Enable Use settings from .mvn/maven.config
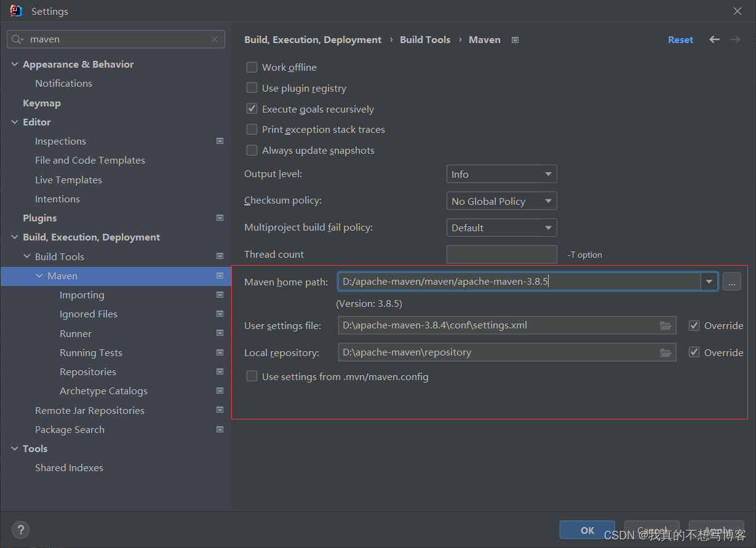756x548 pixels. [252, 376]
